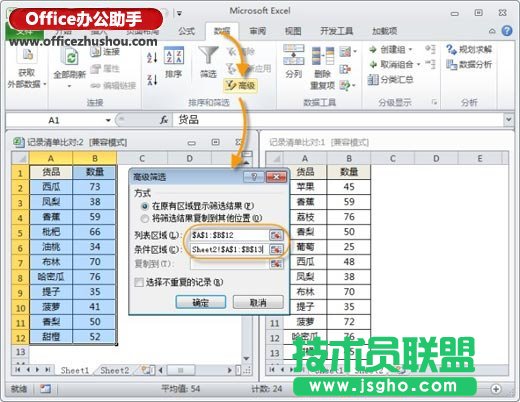520x402 pixels.
Task: Click the criteria range input field
Action: [x=229, y=250]
